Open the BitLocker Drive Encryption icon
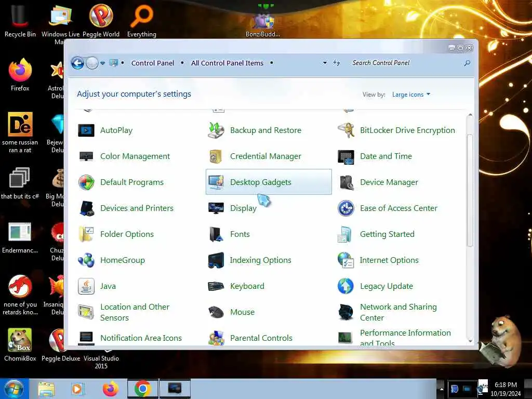The image size is (532, 399). click(x=346, y=130)
